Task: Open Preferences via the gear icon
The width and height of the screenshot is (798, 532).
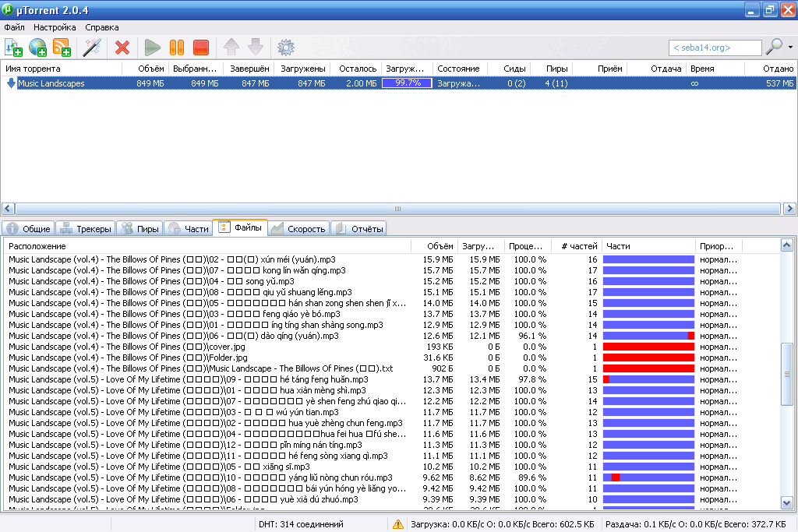Action: coord(286,48)
